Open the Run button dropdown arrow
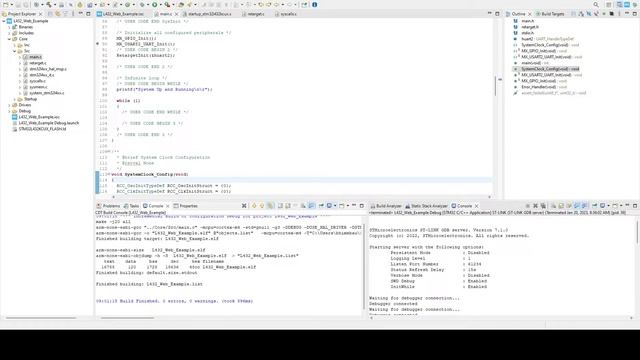Screen dimensions: 640x360 [160, 5]
